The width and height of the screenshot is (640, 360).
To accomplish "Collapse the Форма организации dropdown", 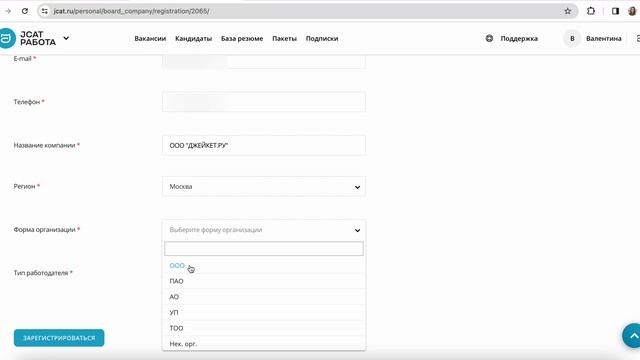I will click(264, 230).
